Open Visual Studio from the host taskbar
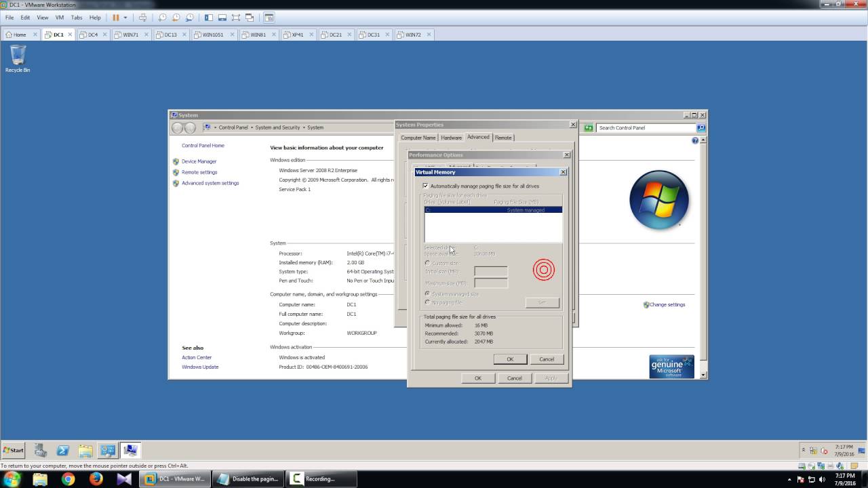The width and height of the screenshot is (868, 488). [123, 479]
